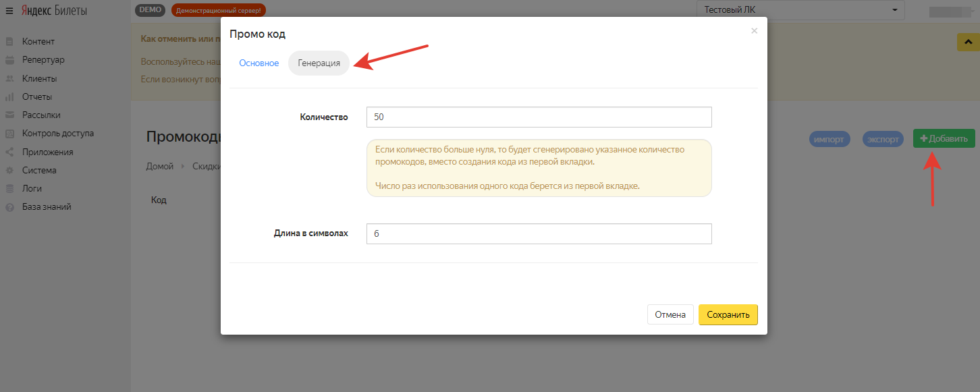980x392 pixels.
Task: Click the Клиенты people icon
Action: coord(9,78)
